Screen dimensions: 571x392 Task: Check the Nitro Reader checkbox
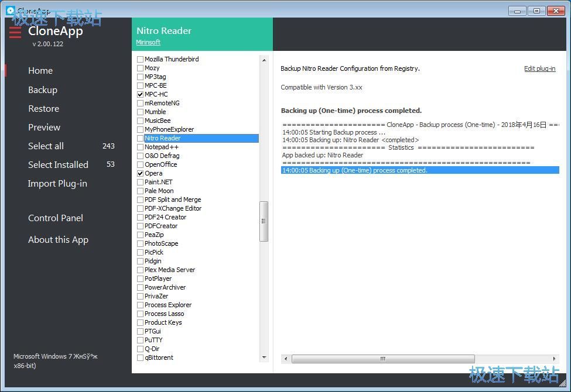tap(140, 138)
